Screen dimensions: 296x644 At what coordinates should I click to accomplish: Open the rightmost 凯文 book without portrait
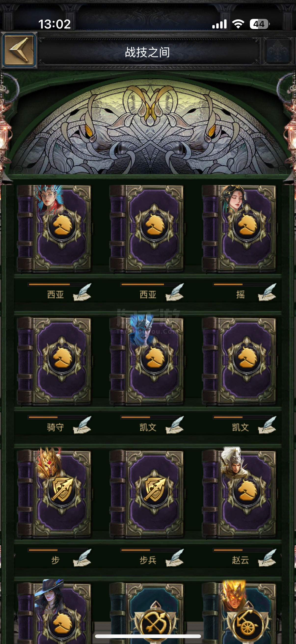[x=239, y=361]
